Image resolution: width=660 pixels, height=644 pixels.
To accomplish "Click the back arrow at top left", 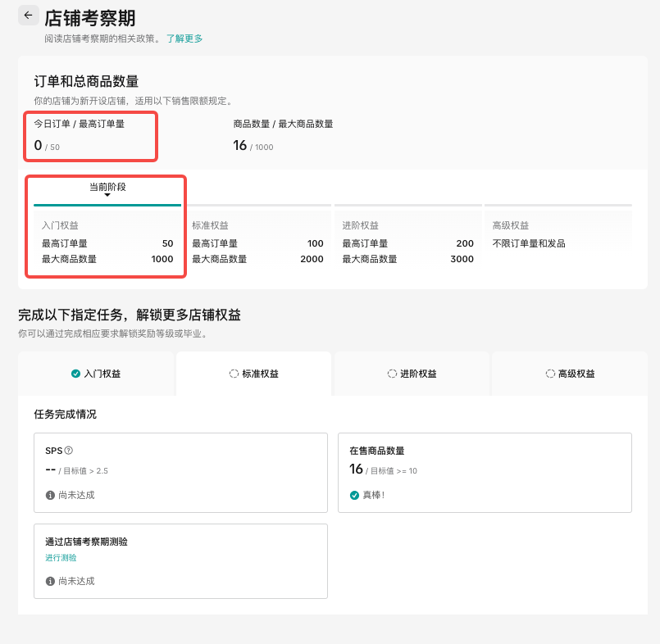I will pyautogui.click(x=28, y=16).
